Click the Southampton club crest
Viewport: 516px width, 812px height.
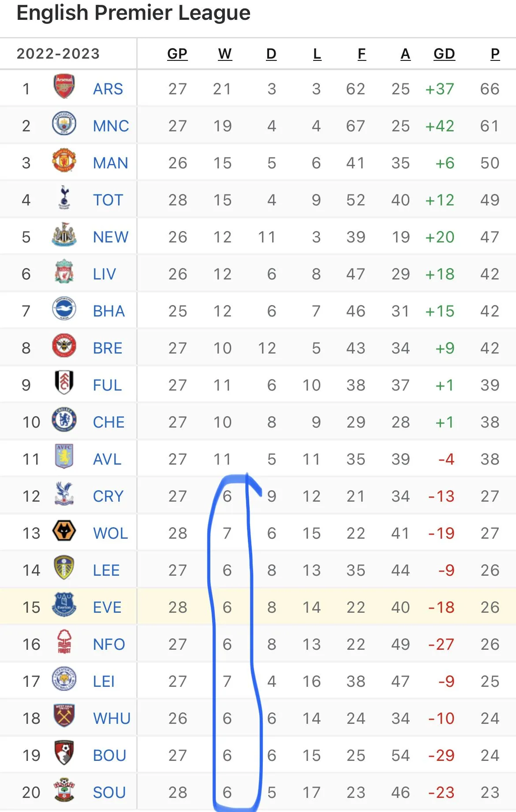click(x=64, y=790)
